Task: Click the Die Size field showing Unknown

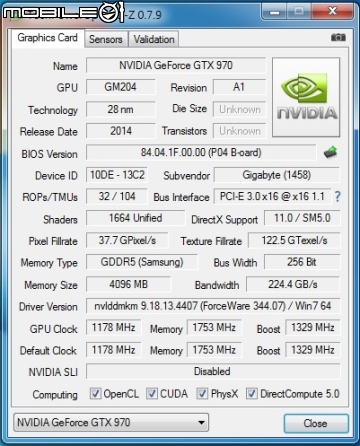Action: pos(239,109)
